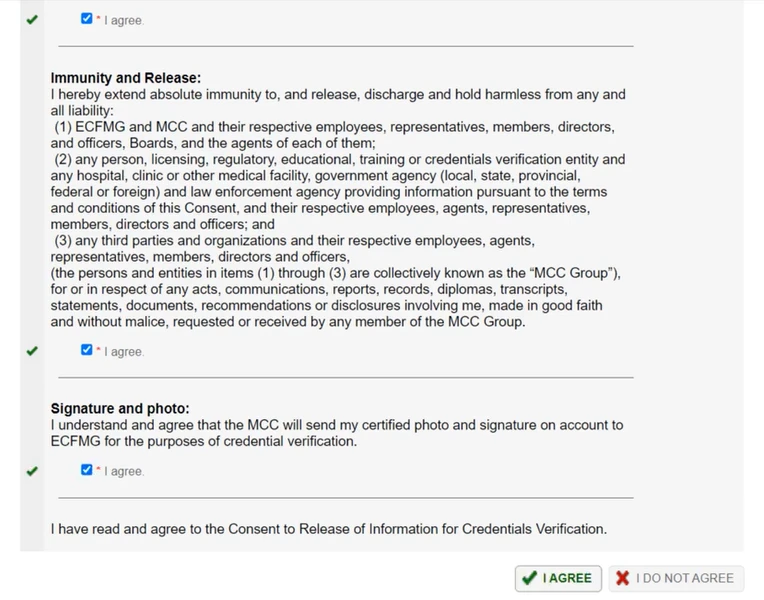764x600 pixels.
Task: Click the item (3) third parties clause
Action: tap(294, 249)
